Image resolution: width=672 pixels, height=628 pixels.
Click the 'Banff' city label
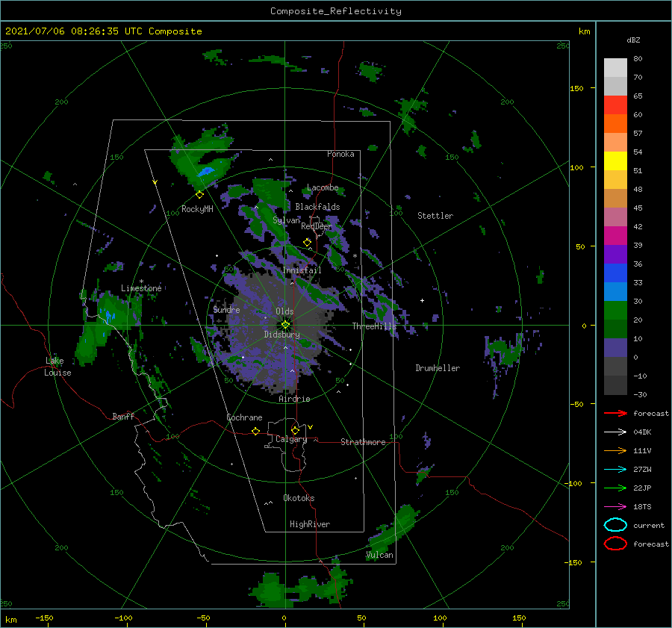(x=123, y=417)
